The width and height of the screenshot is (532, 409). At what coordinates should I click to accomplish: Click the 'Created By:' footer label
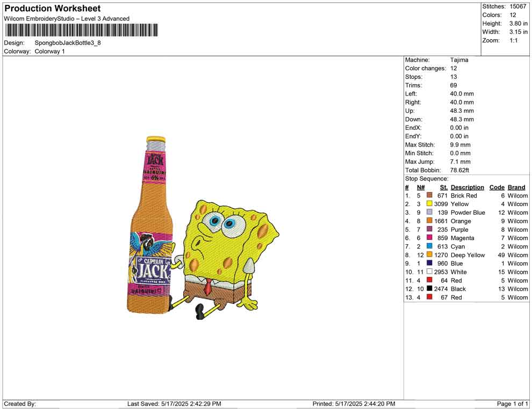[20, 404]
